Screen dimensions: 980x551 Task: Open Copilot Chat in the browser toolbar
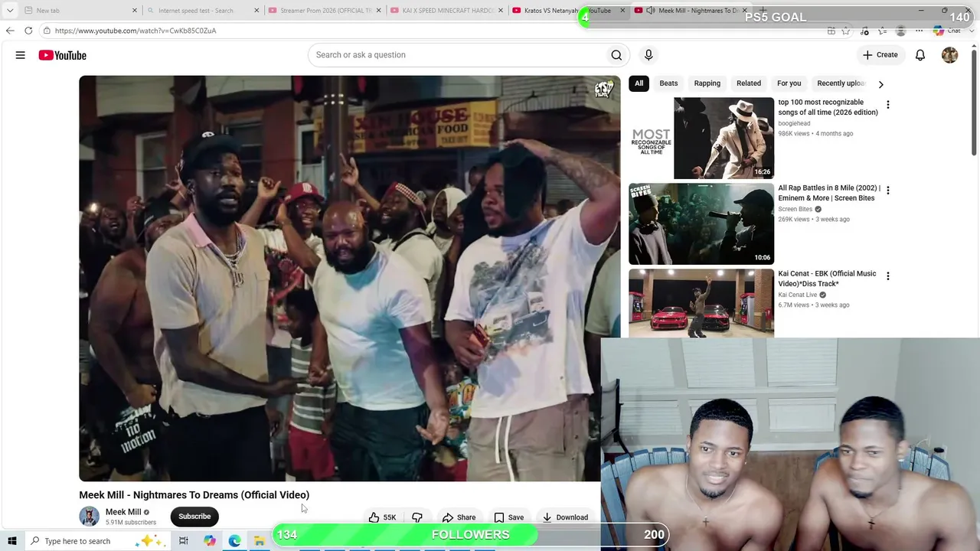[x=946, y=31]
